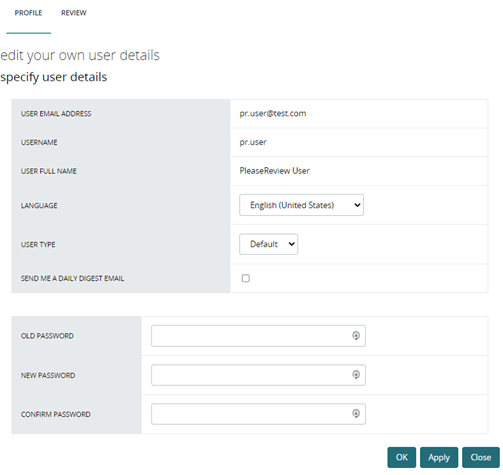Expand the User Type dropdown set to Default
503x475 pixels.
[268, 244]
